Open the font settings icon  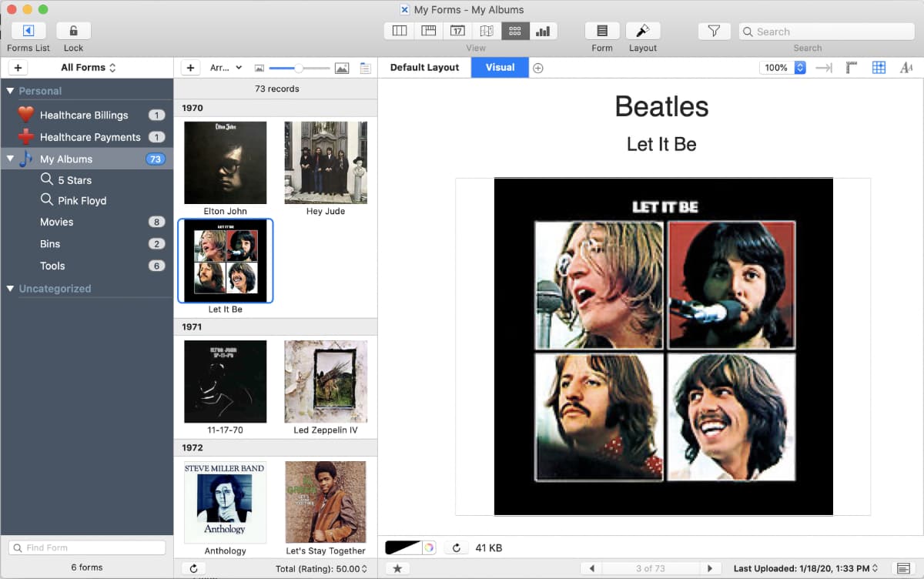906,68
